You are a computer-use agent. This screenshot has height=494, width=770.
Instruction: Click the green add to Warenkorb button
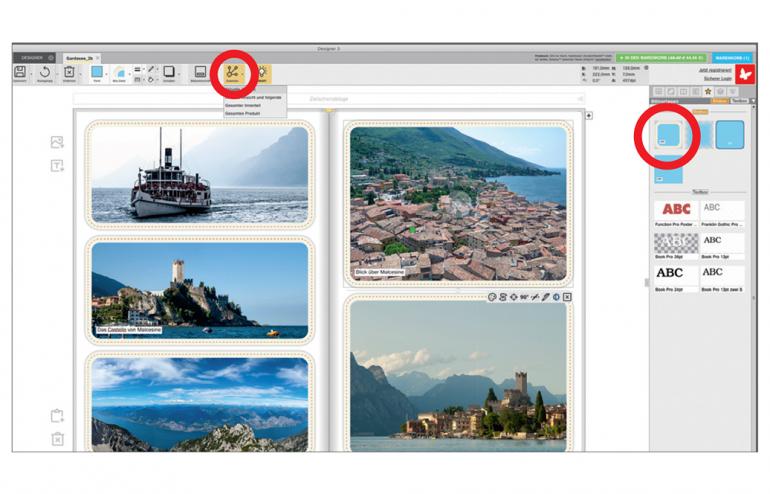661,58
